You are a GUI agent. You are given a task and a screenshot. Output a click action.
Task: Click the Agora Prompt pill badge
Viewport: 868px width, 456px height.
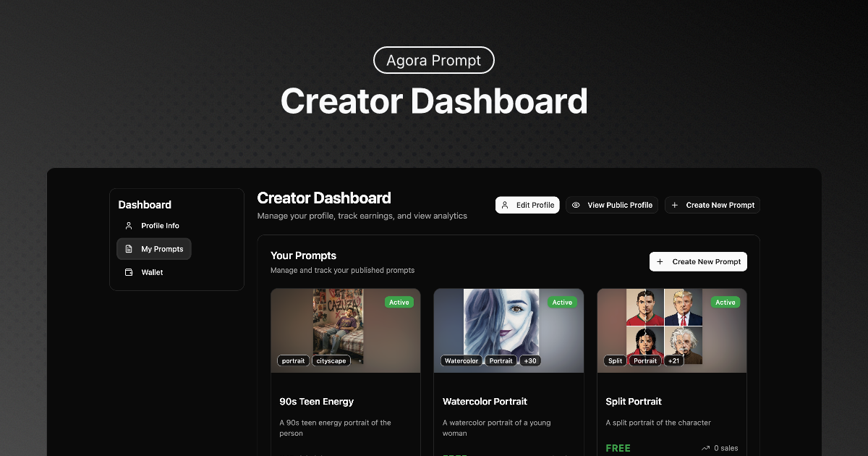click(x=433, y=61)
